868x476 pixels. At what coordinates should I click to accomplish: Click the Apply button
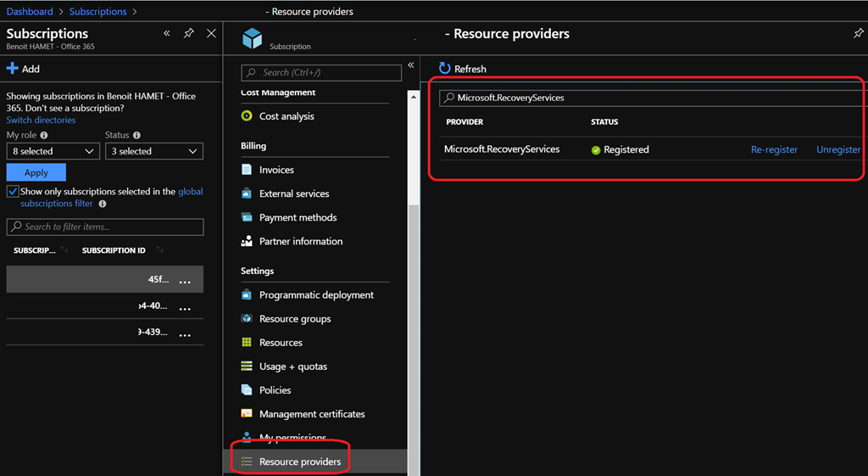pos(36,172)
